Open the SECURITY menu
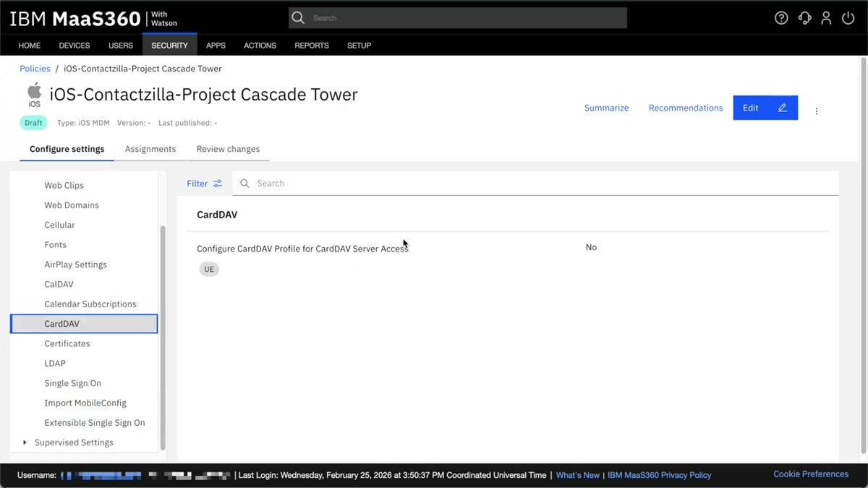 tap(170, 46)
